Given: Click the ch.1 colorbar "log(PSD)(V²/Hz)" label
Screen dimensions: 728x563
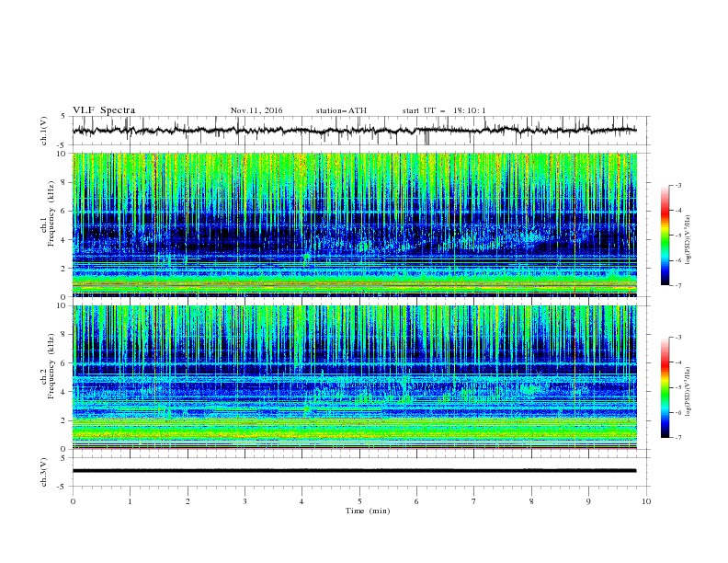Looking at the screenshot, I should pyautogui.click(x=688, y=240).
